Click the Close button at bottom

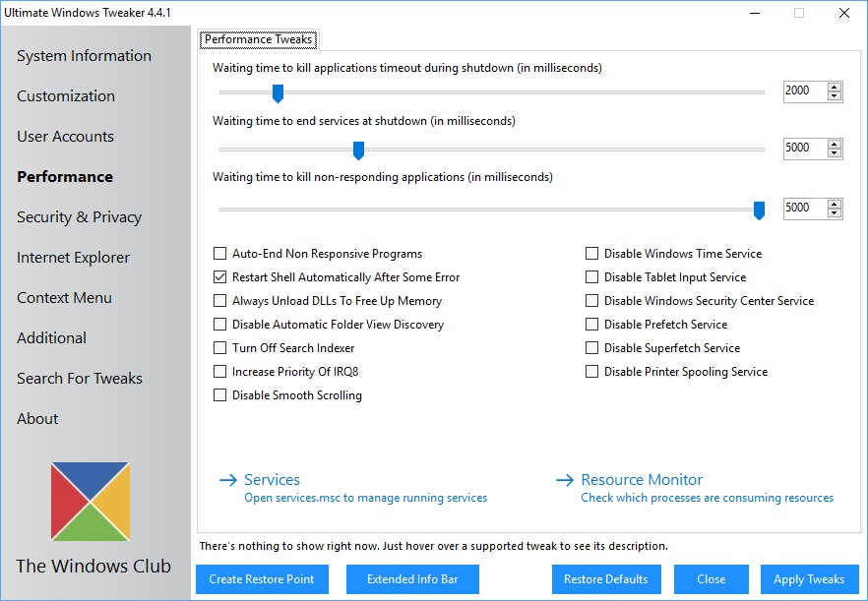pyautogui.click(x=712, y=579)
